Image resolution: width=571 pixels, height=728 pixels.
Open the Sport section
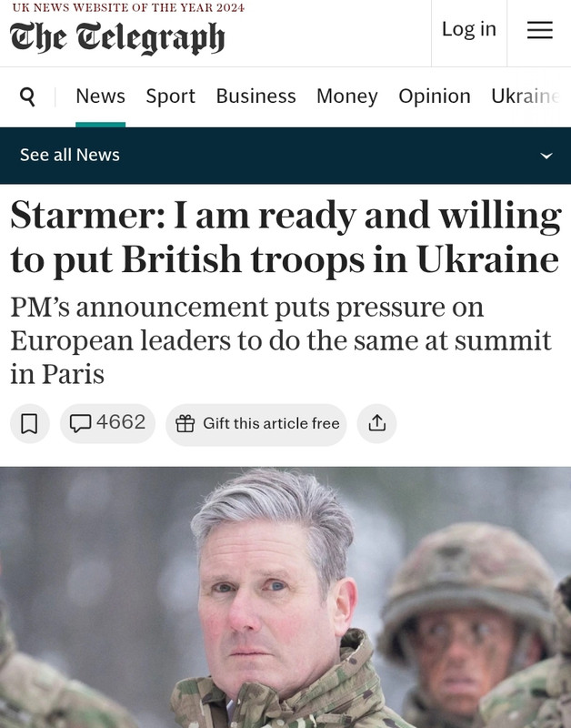(x=170, y=96)
